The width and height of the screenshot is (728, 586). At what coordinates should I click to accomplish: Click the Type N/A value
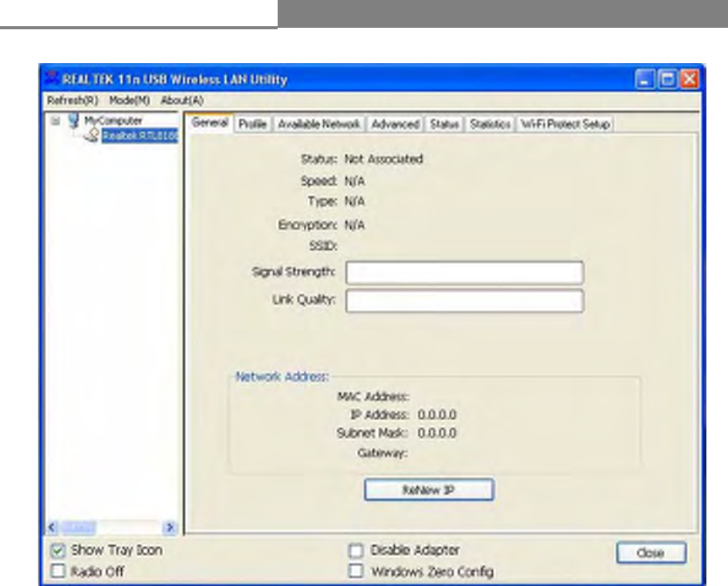(355, 201)
